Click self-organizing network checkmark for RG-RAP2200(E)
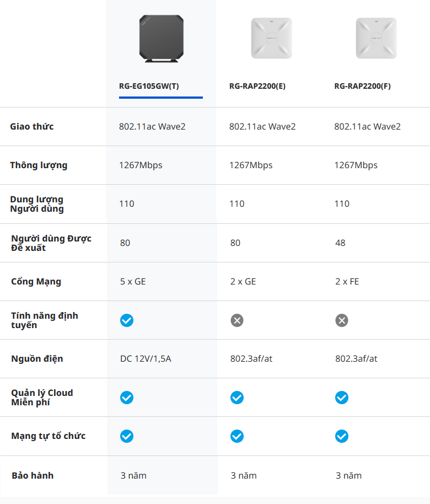This screenshot has height=504, width=430. point(237,436)
